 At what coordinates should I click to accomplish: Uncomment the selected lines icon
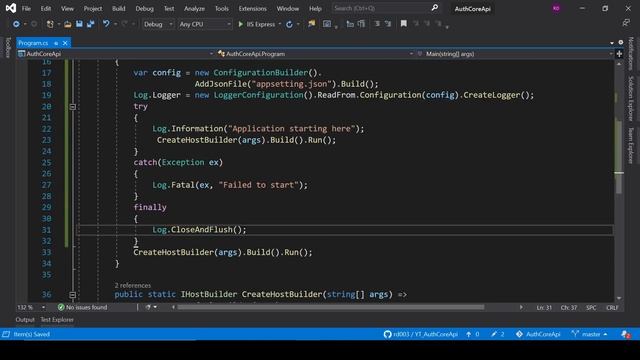point(388,24)
